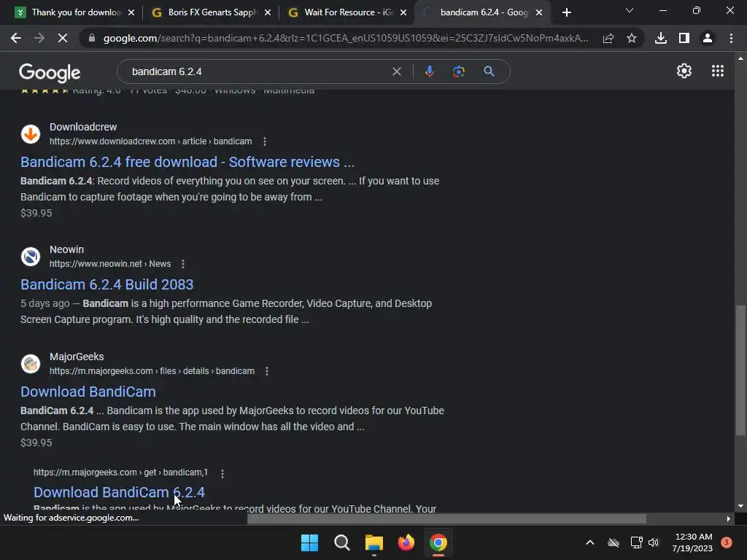Open 'Bandicam 6.2.4 free download' result
747x560 pixels.
point(187,162)
